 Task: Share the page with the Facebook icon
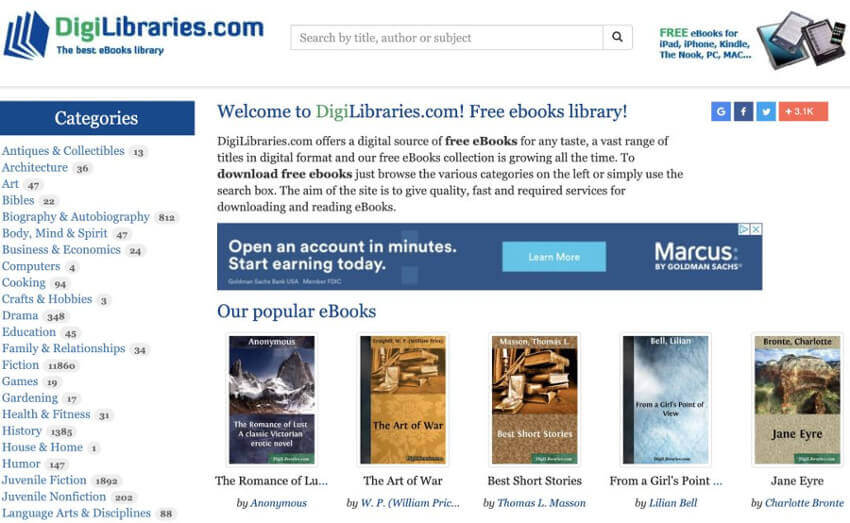[x=744, y=112]
